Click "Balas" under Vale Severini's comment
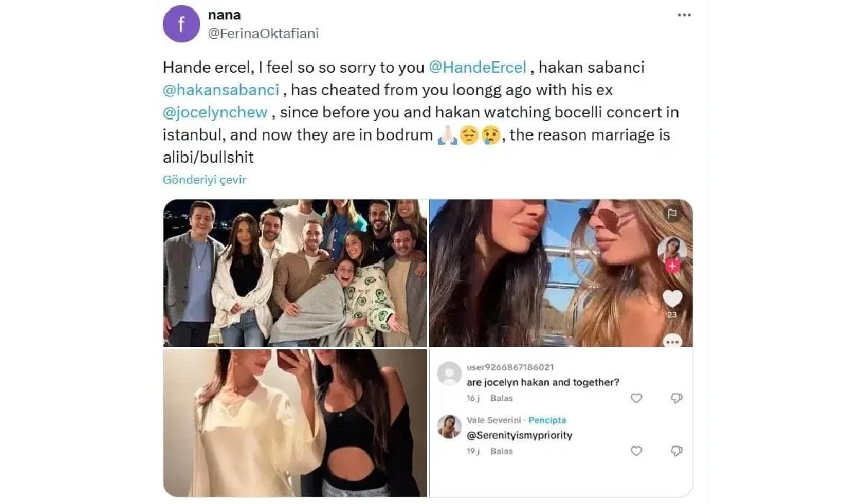The width and height of the screenshot is (864, 504). coord(501,451)
